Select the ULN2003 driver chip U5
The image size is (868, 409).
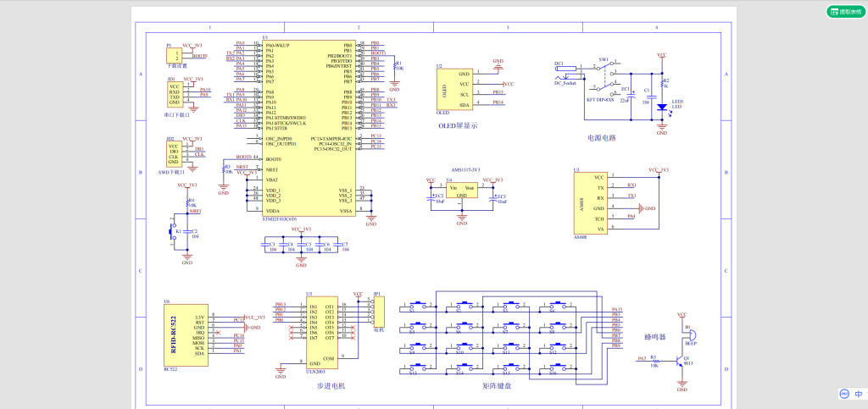tap(323, 332)
